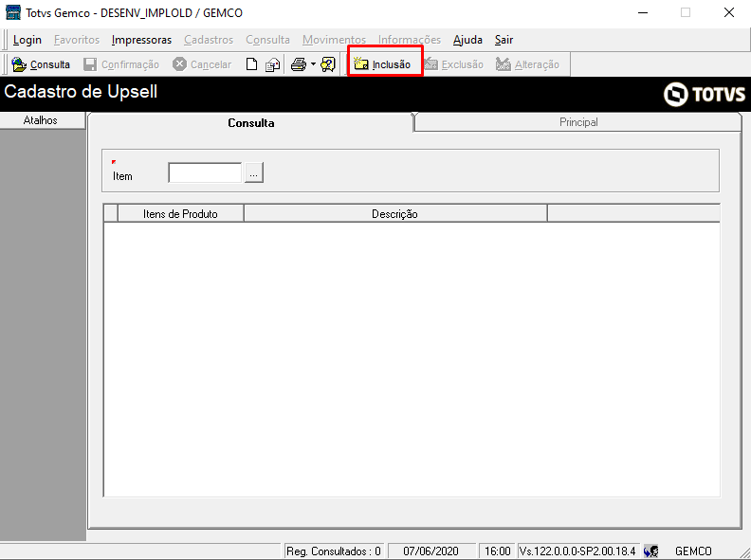Click the help question mark toolbar icon
Screen dimensions: 751x560
328,64
